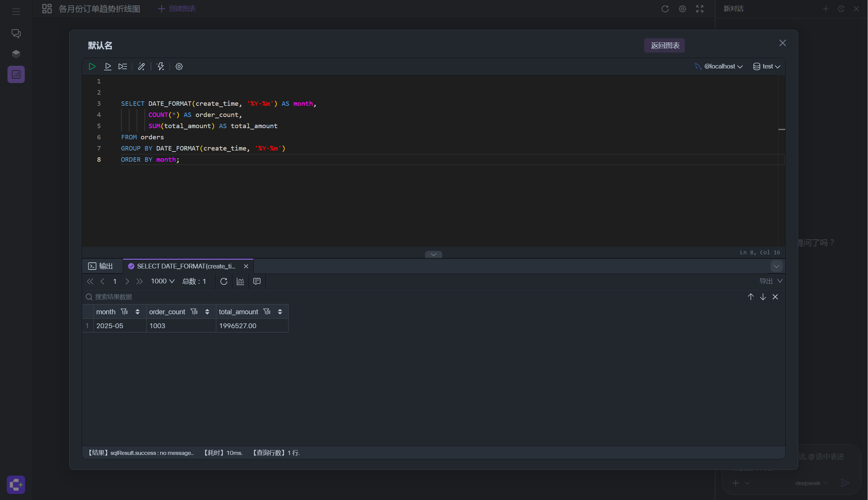Go to first page of results
The width and height of the screenshot is (868, 500).
pyautogui.click(x=90, y=282)
